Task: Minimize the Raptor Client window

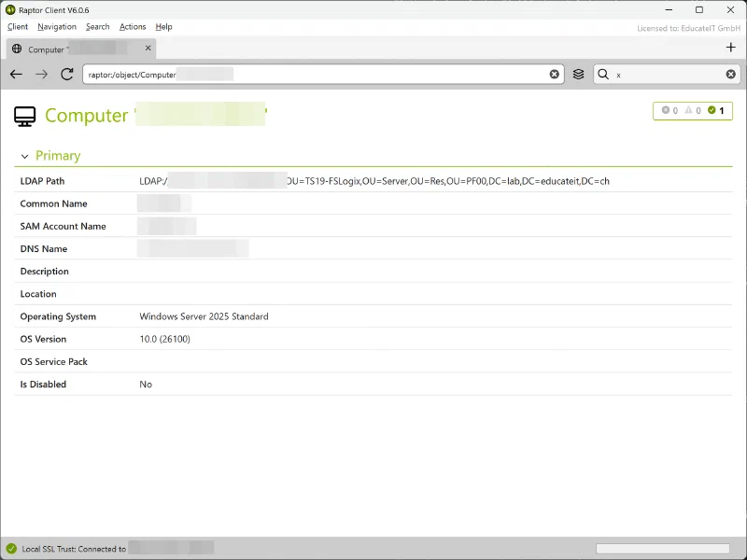Action: tap(669, 10)
